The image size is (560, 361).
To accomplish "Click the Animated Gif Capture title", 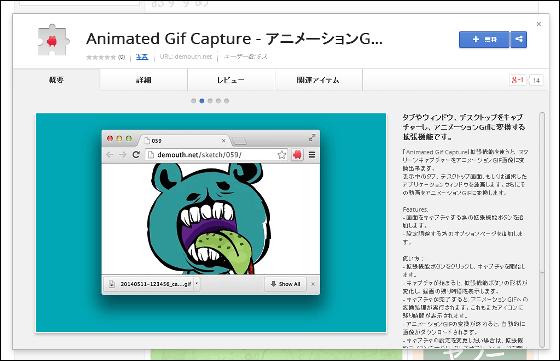I will point(234,39).
